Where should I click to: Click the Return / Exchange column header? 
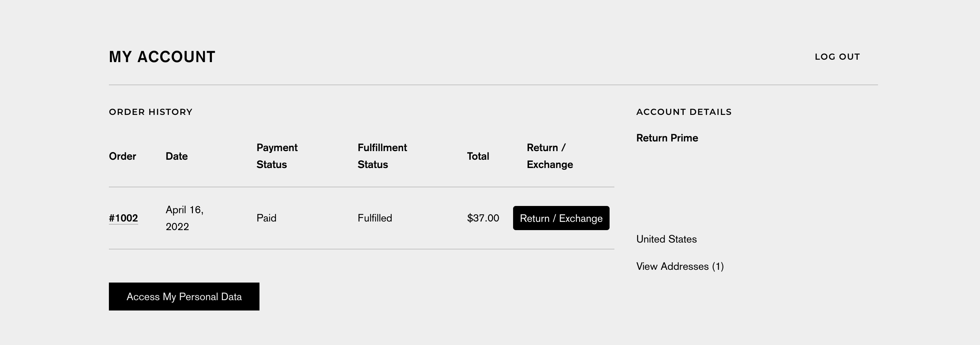[550, 156]
